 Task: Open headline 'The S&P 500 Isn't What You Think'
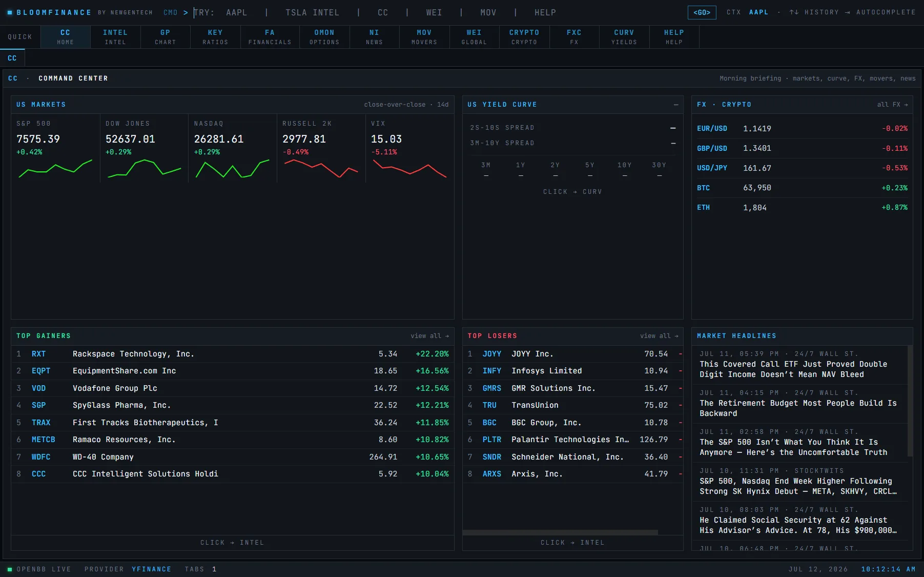[x=800, y=443]
